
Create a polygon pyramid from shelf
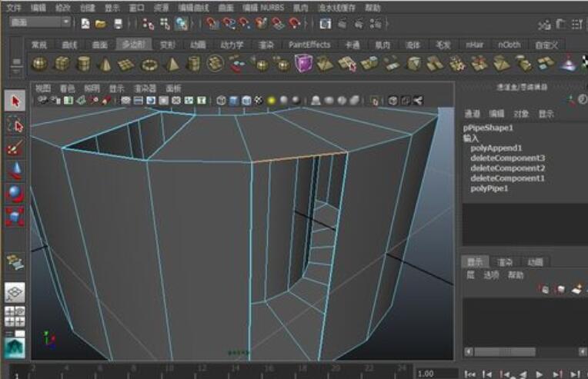(x=172, y=65)
